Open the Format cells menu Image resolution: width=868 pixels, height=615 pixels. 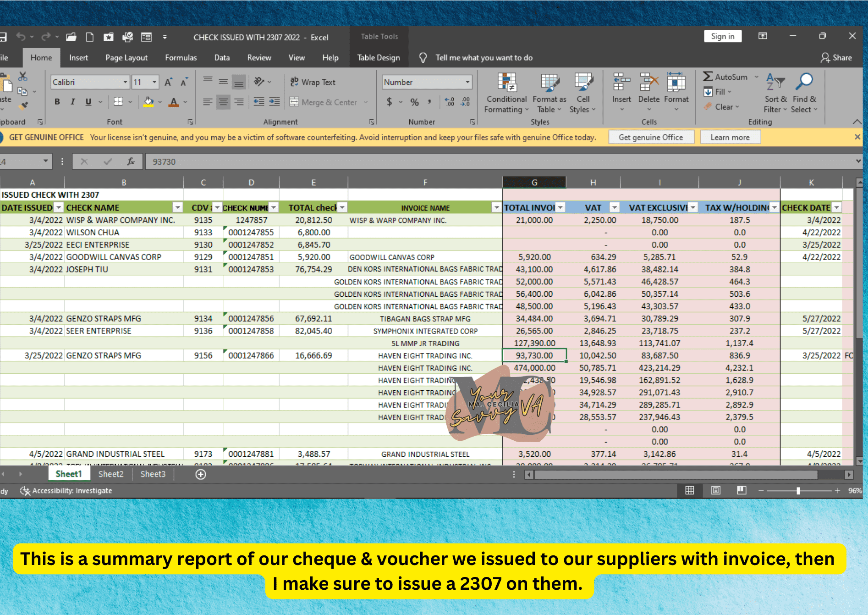pyautogui.click(x=676, y=93)
